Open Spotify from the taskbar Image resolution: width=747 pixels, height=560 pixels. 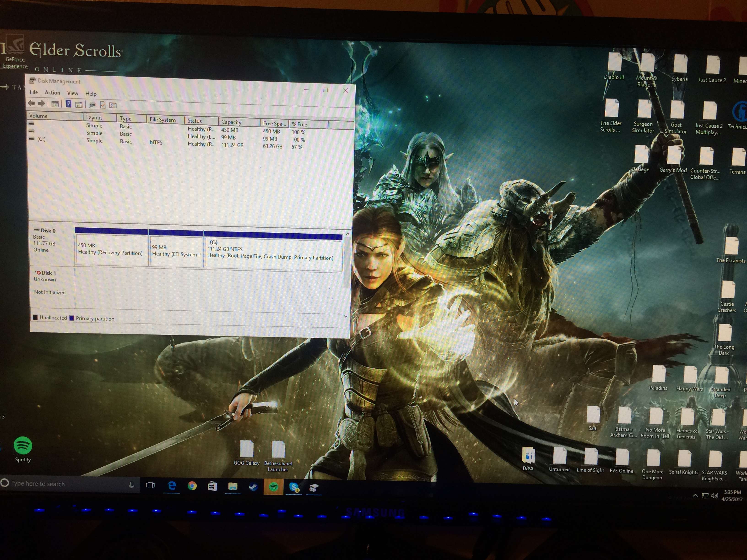[x=273, y=487]
